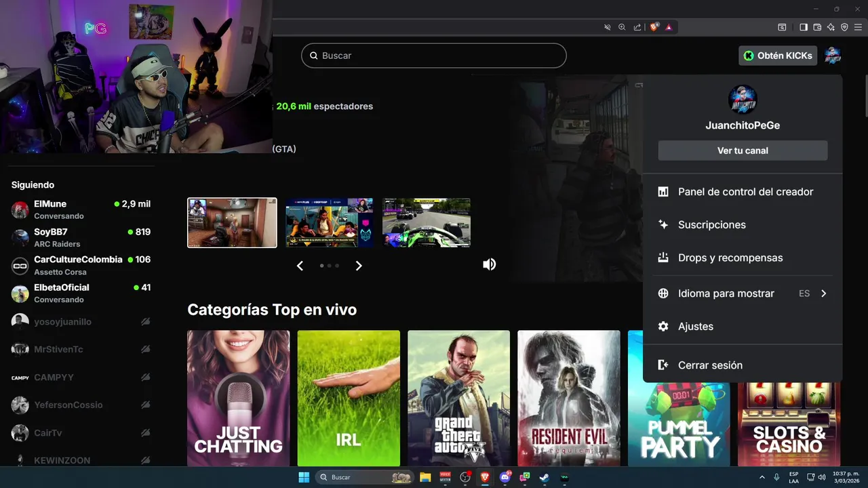Image resolution: width=868 pixels, height=488 pixels.
Task: Open Idioma para mostrar menu entry
Action: [743, 293]
